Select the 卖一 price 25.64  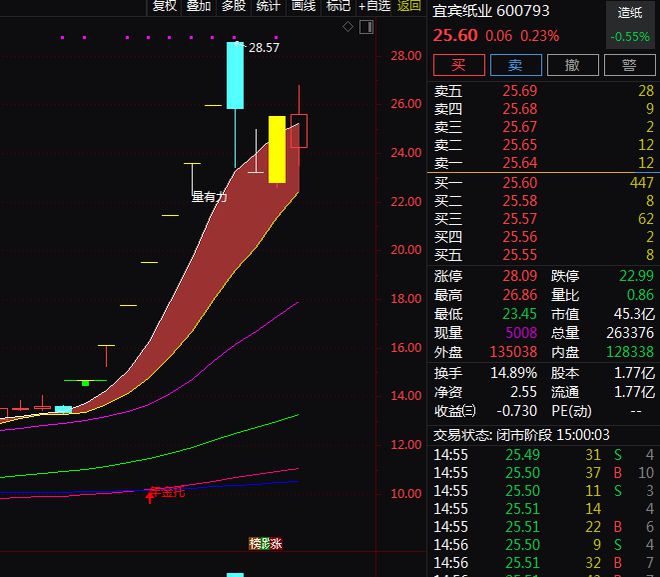click(x=520, y=163)
